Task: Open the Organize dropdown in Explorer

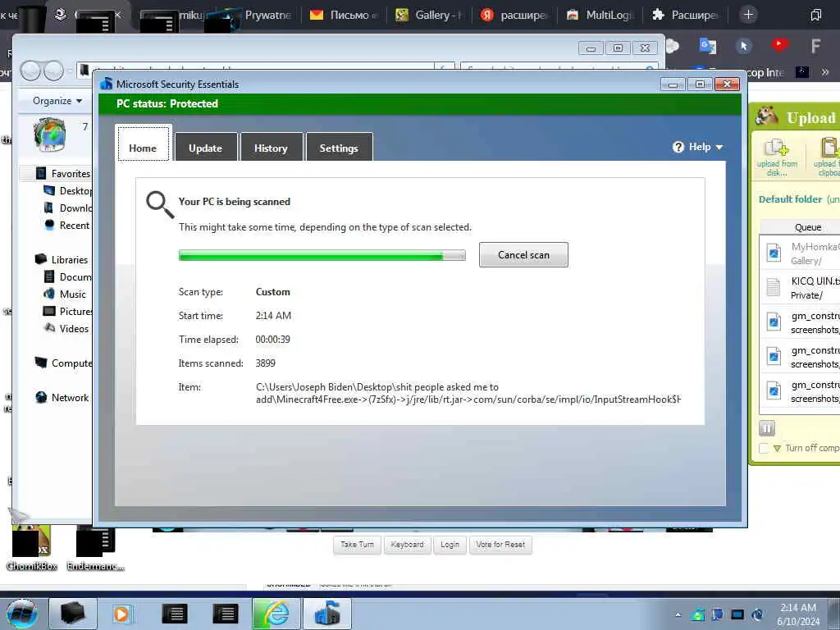Action: click(x=57, y=101)
